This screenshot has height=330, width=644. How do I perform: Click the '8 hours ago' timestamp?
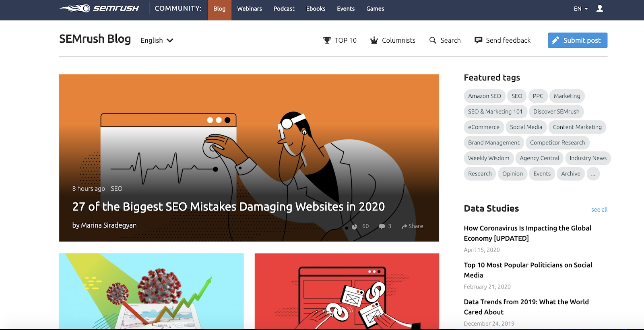click(89, 189)
